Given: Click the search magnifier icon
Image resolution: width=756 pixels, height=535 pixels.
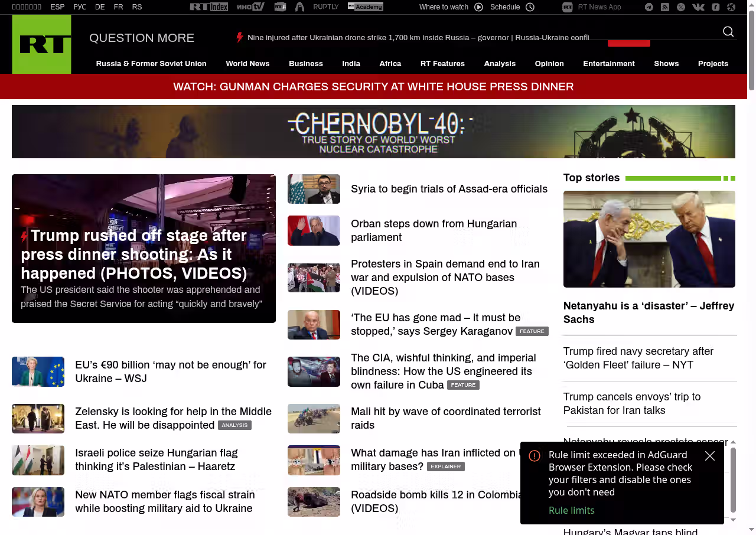Looking at the screenshot, I should point(728,32).
